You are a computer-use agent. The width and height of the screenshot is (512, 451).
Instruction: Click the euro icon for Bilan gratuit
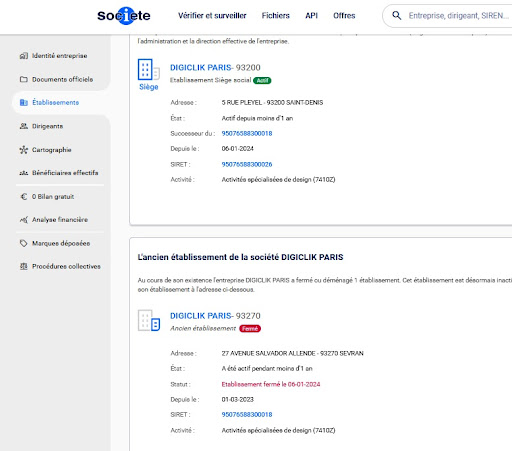pos(24,196)
